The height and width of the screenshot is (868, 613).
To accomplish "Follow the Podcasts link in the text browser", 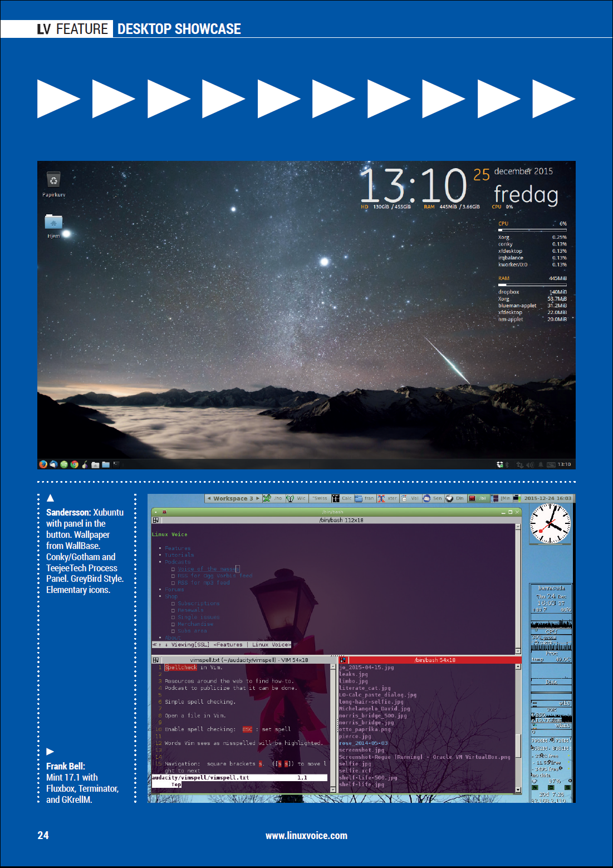I will (178, 562).
